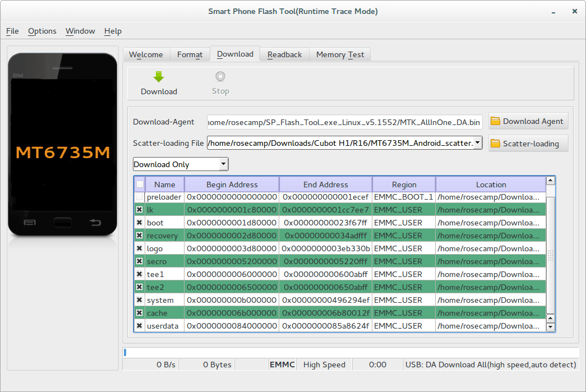Click the green Download arrow icon
The width and height of the screenshot is (586, 392).
click(159, 77)
